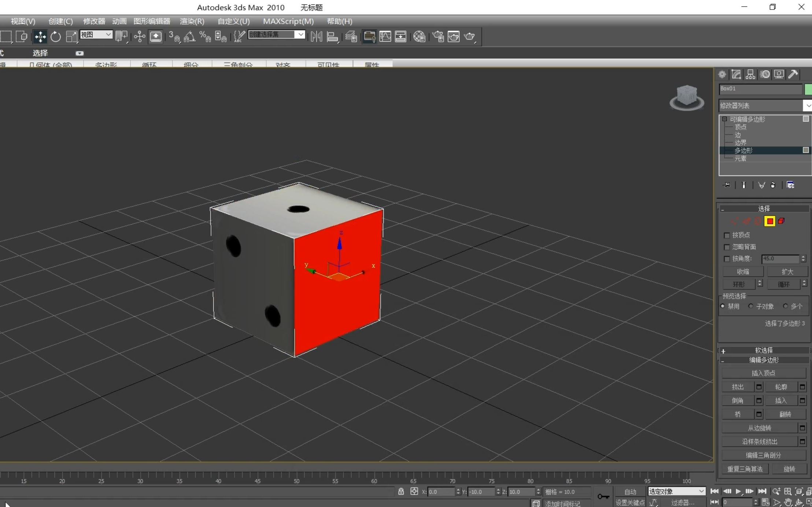
Task: Open the Material Editor icon
Action: [419, 37]
